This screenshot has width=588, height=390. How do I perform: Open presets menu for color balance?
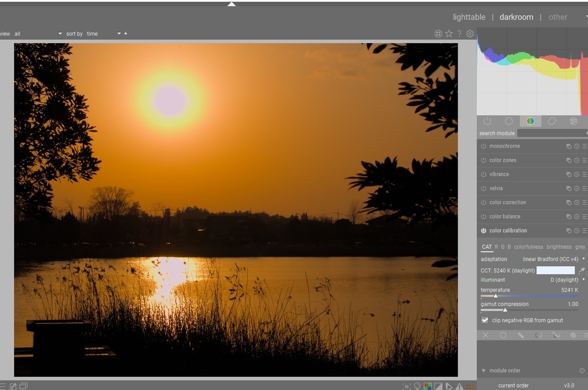pos(585,216)
